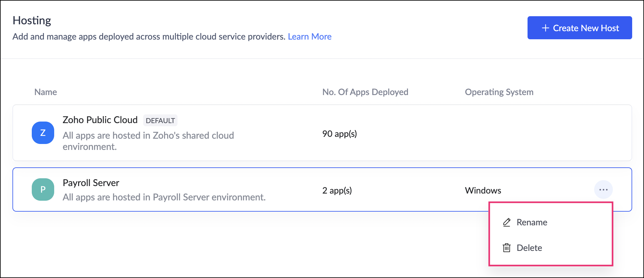Viewport: 644px width, 278px height.
Task: Click the plus icon on Create New Host
Action: pos(545,28)
